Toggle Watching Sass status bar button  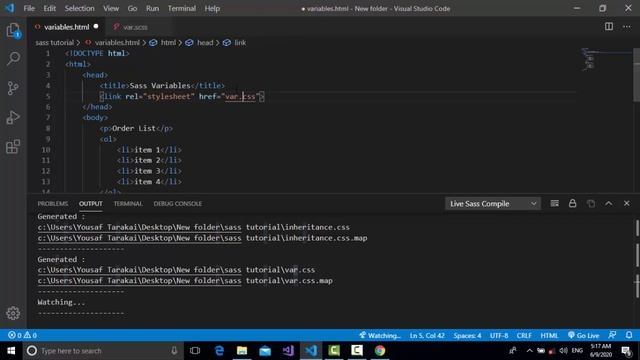pyautogui.click(x=380, y=335)
